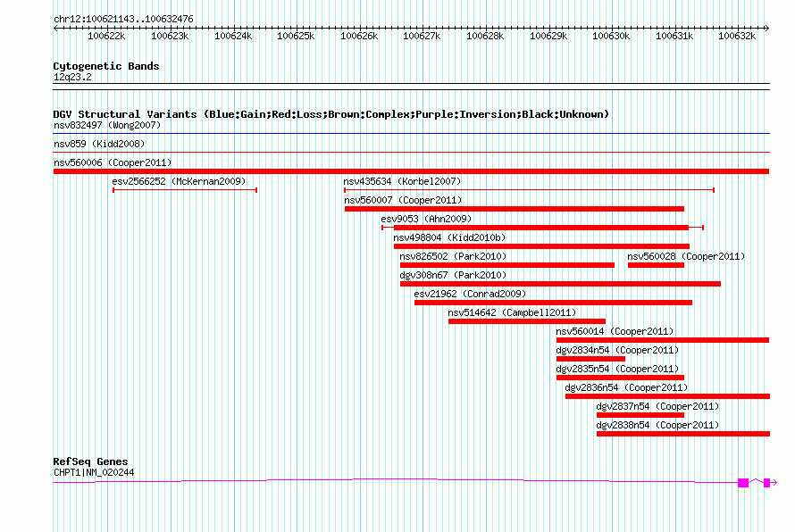Click dgv2837n54 (Cooper2011) label
This screenshot has width=795, height=532.
(x=657, y=406)
